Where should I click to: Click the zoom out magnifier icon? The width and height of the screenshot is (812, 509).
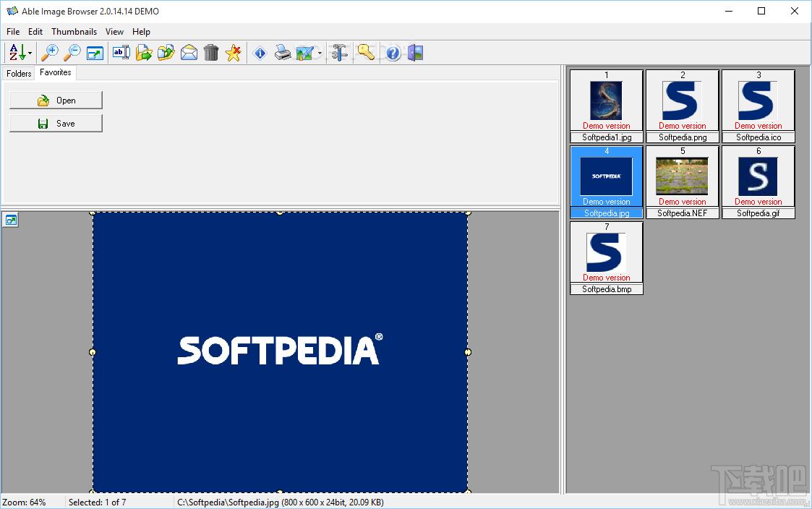[72, 52]
